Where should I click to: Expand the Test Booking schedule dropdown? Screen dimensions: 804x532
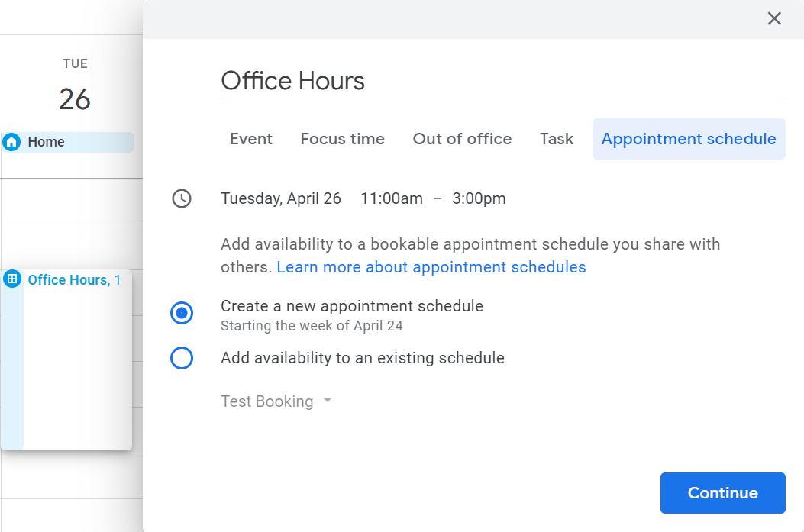[276, 401]
